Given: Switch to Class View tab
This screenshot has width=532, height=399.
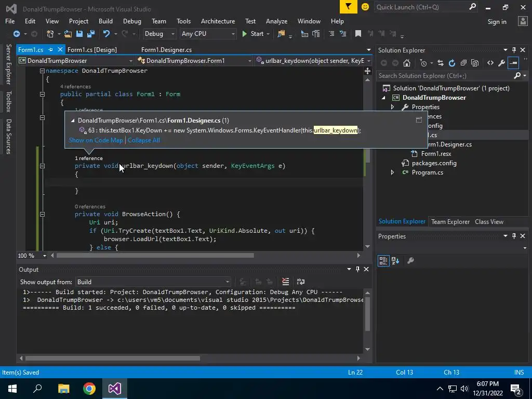Looking at the screenshot, I should tap(489, 221).
